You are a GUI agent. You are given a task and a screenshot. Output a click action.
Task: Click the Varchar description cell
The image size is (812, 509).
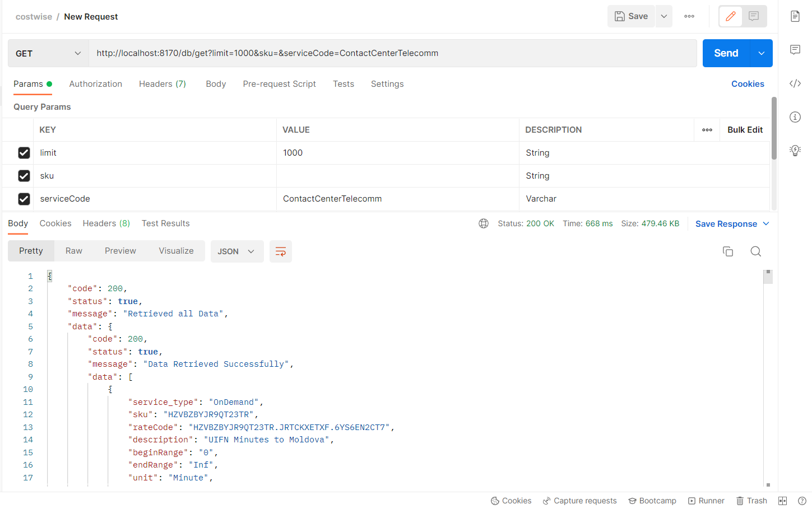tap(644, 199)
